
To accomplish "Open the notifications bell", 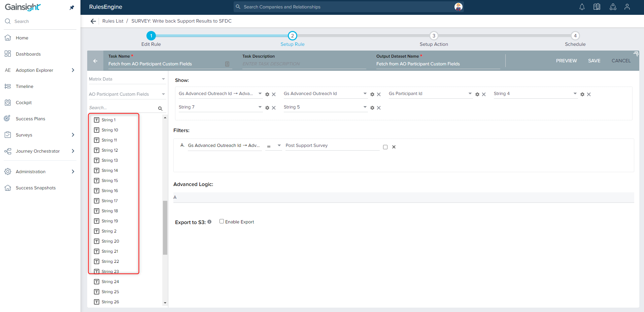I will point(582,7).
